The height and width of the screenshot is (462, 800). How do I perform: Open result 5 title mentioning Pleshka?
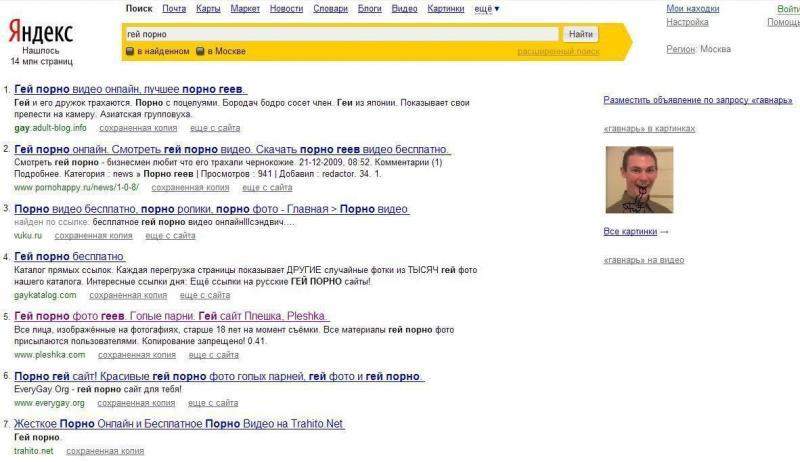[171, 316]
